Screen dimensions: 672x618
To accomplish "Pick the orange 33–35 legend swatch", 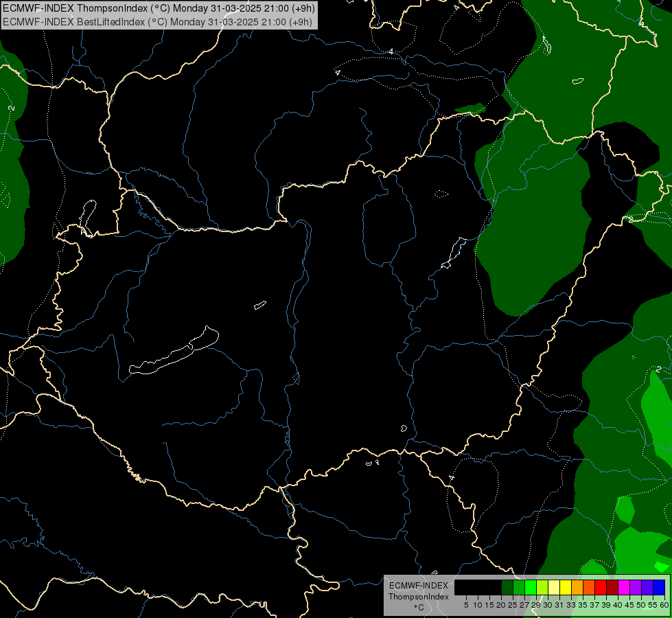I will pyautogui.click(x=577, y=587).
